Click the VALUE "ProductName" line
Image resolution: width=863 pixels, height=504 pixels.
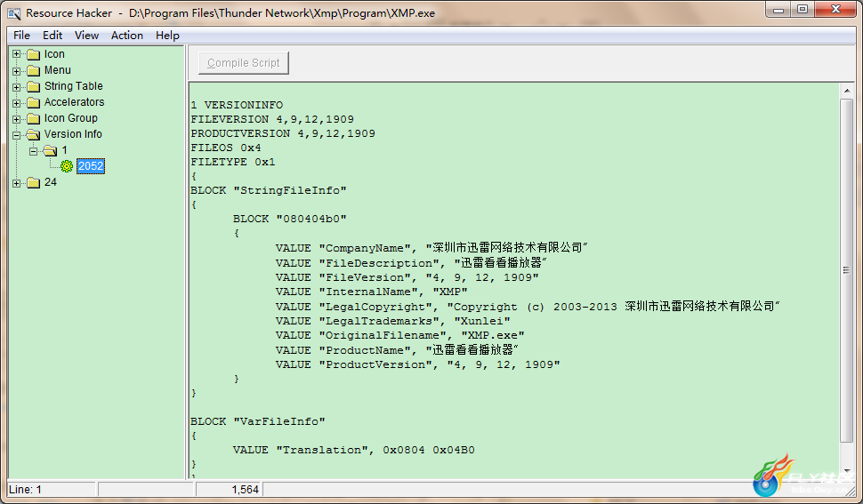coord(397,350)
